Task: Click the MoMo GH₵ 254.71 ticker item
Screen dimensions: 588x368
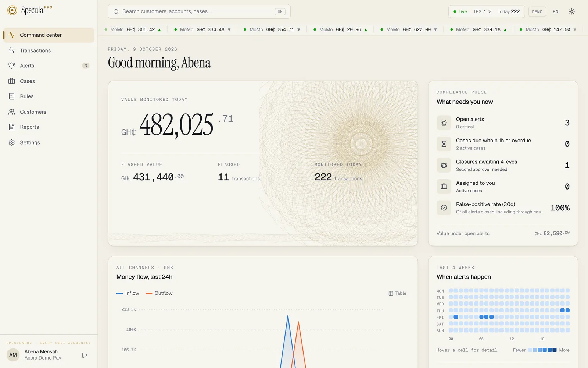Action: point(272,29)
